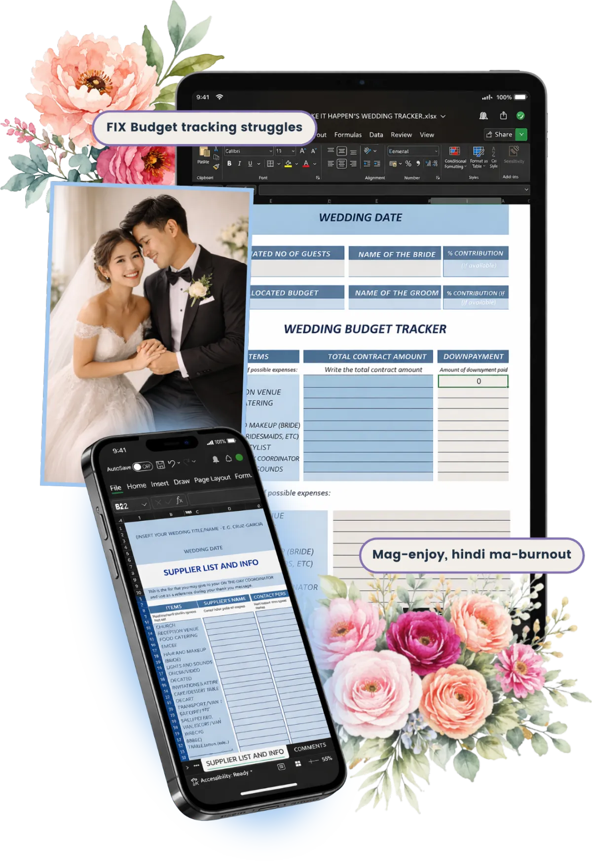Switch to the Home tab on phone
592x868 pixels.
tap(136, 486)
